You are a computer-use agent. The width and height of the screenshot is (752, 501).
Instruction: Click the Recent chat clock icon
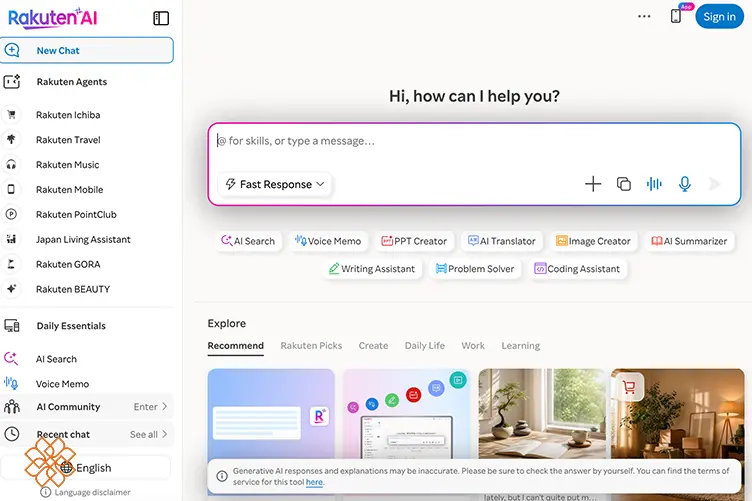pyautogui.click(x=12, y=434)
